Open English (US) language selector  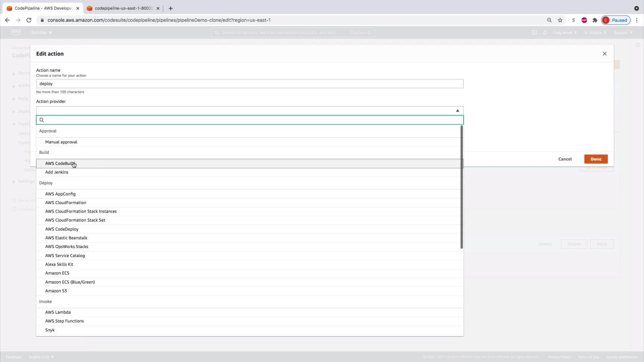[x=41, y=357]
